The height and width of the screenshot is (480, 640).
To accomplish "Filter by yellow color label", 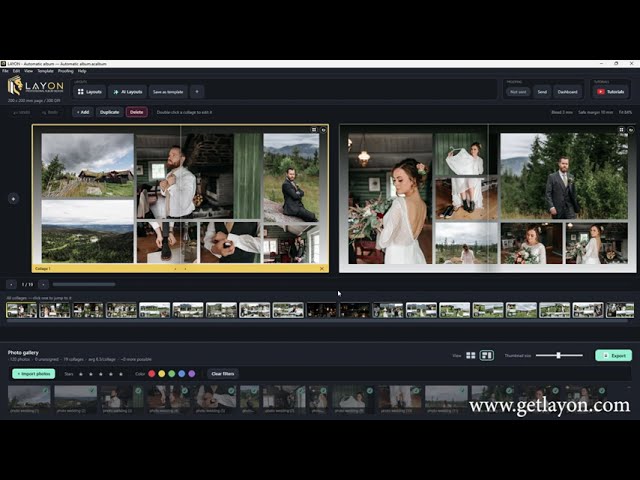I will (162, 373).
